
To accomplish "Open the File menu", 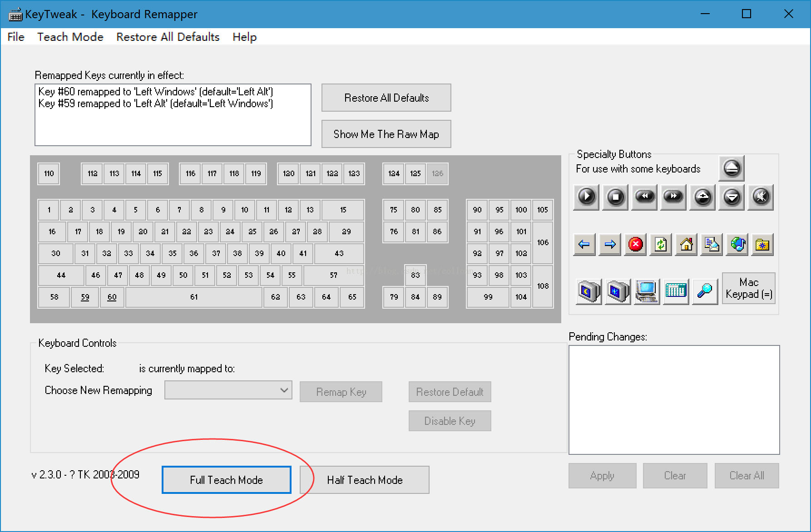I will [x=16, y=37].
